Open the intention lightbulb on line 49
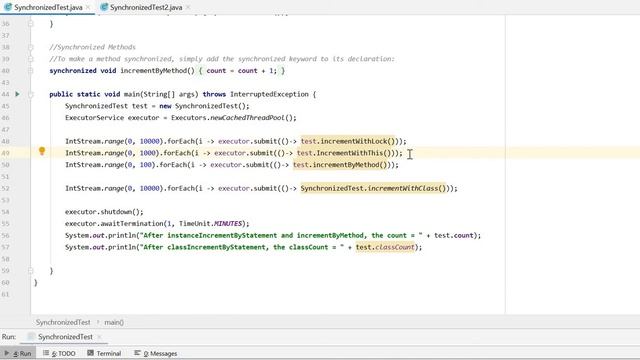The width and height of the screenshot is (640, 360). click(x=42, y=151)
